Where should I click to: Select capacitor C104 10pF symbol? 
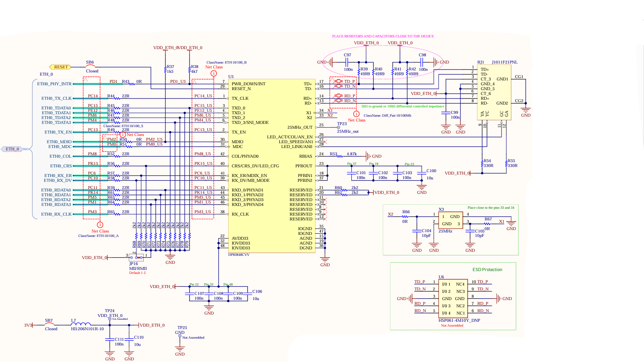click(x=417, y=231)
